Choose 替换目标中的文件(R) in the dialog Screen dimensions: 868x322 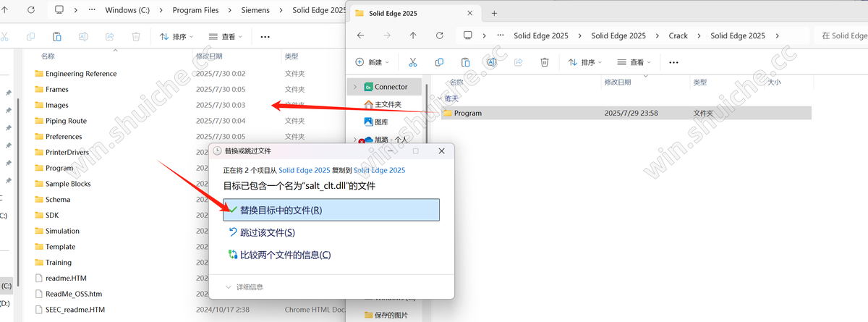coord(332,210)
